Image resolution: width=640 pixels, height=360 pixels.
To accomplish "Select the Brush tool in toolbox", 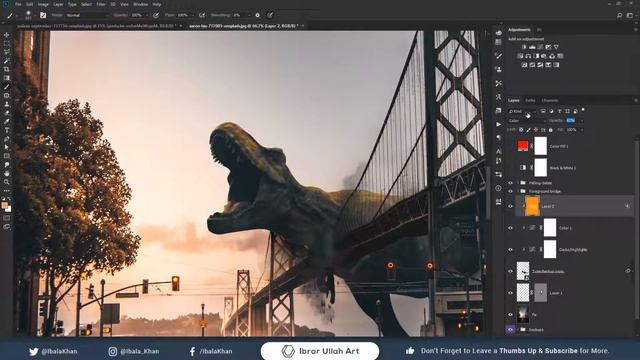I will click(x=7, y=87).
